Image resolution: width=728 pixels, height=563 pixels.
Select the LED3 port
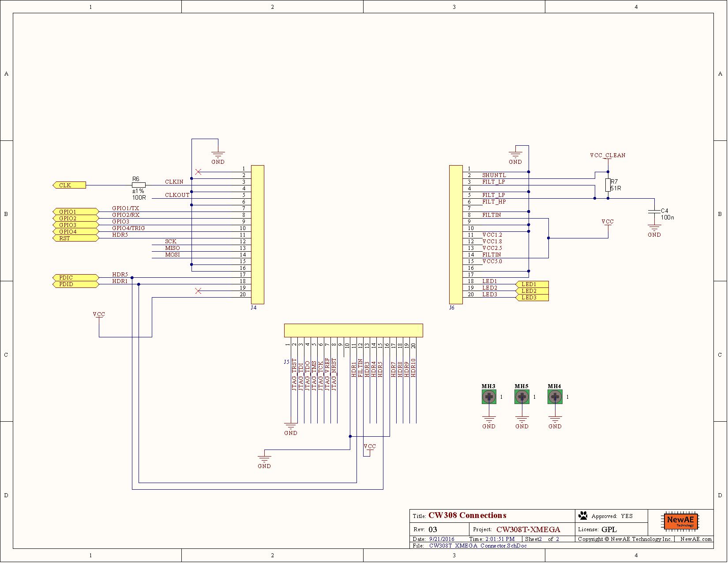(x=532, y=298)
